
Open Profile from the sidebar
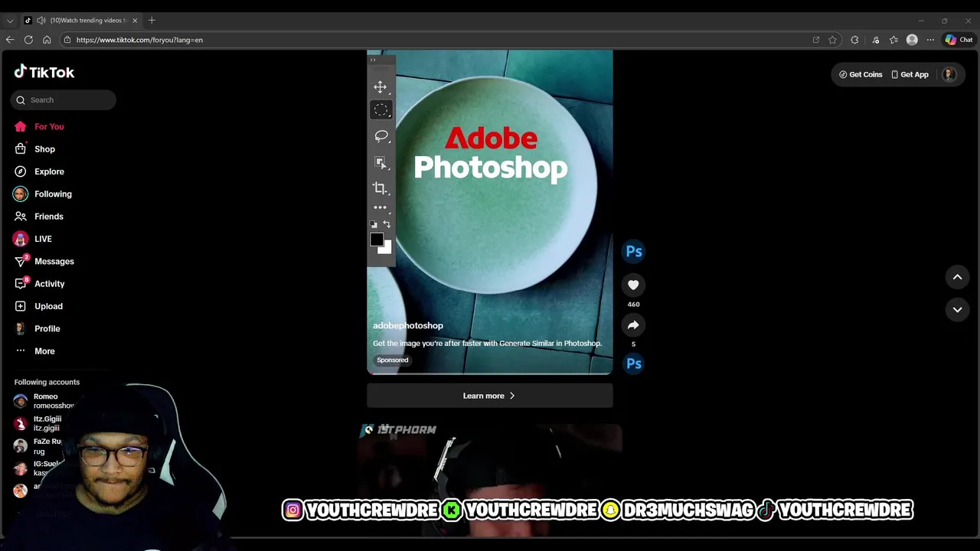(x=47, y=328)
